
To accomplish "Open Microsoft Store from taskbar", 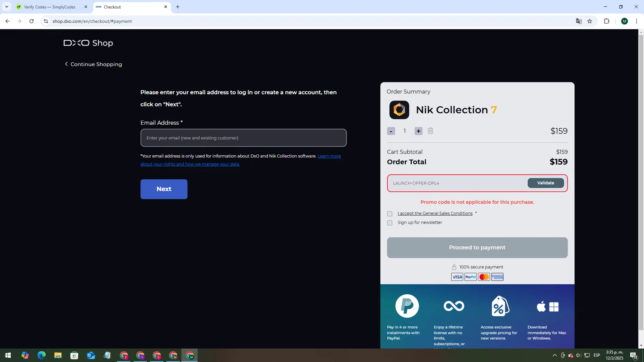I will [x=74, y=355].
